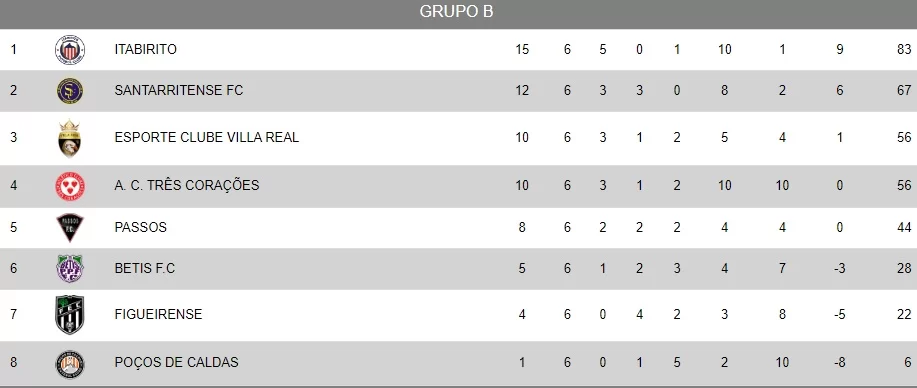
Task: Open the Passos black triangle crest
Action: point(70,228)
